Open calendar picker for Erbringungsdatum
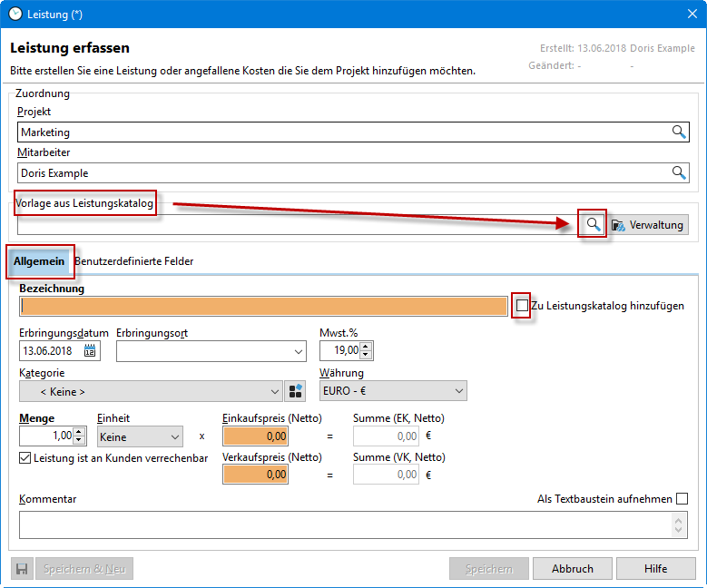The image size is (707, 588). tap(91, 351)
